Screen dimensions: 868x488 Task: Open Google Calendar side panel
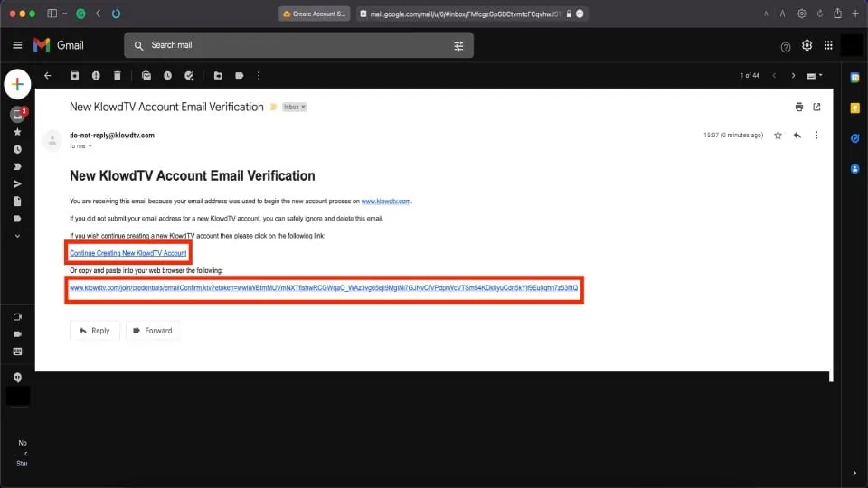coord(854,78)
